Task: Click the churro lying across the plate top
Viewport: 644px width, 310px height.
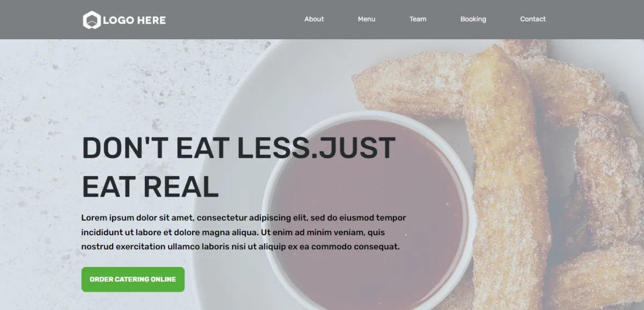Action: [413, 89]
